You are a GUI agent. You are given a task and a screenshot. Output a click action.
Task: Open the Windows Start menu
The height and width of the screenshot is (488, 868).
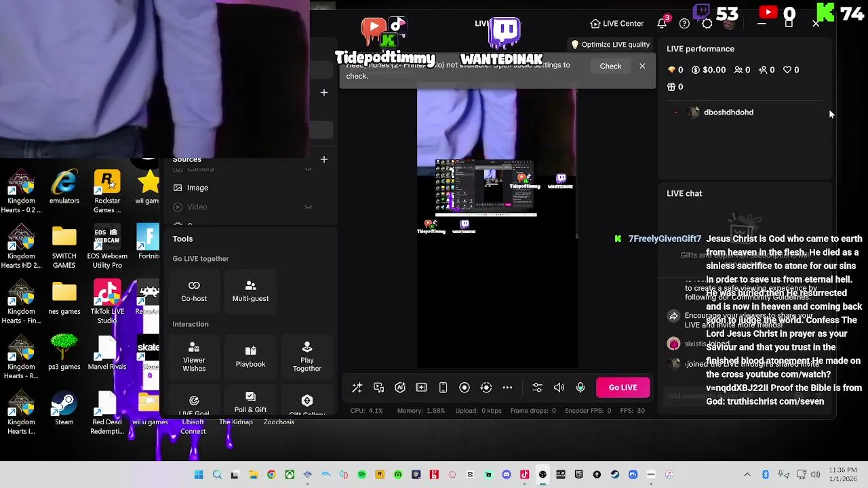199,474
